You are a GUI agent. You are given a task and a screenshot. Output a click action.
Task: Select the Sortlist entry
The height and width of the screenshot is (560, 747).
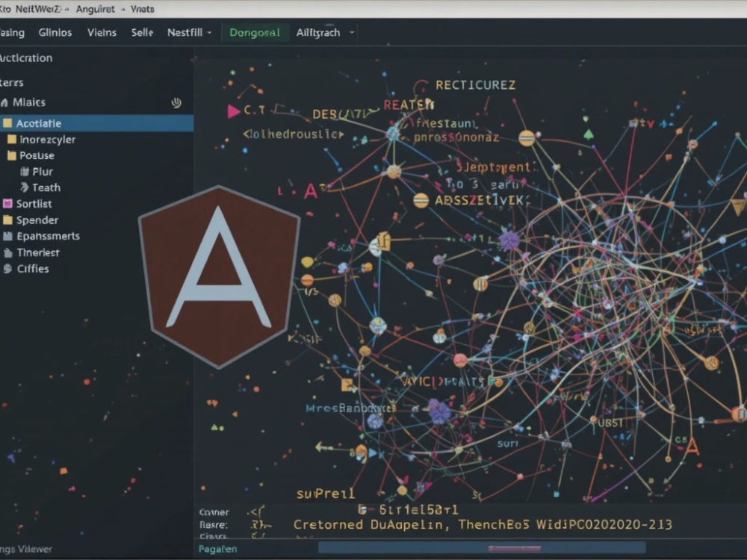(x=34, y=204)
